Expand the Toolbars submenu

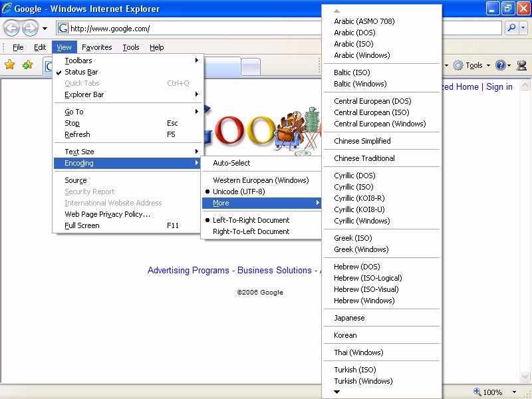tap(78, 61)
